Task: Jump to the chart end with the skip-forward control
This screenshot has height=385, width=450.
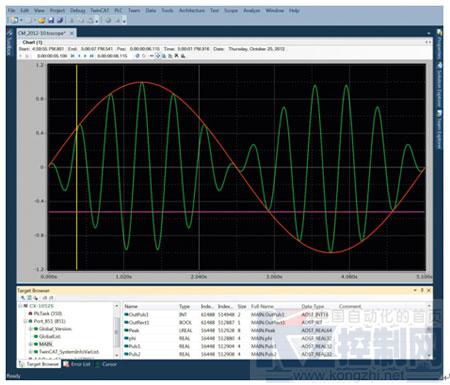Action: click(91, 56)
